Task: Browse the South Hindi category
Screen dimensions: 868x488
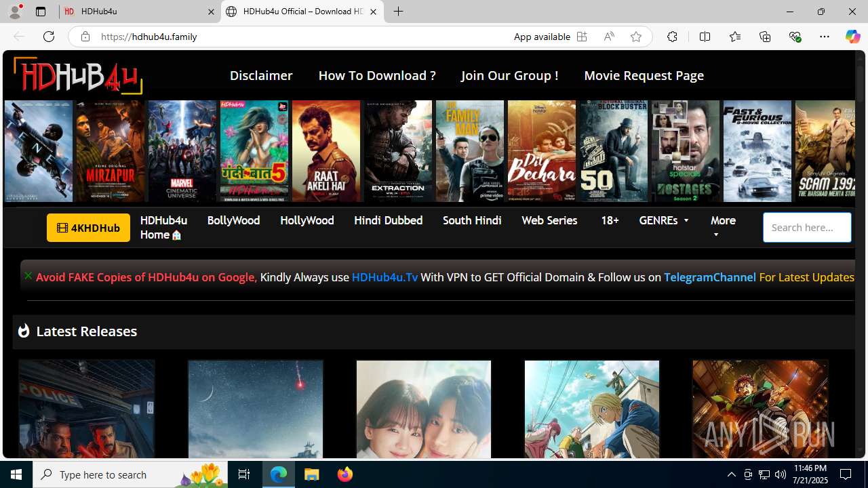Action: click(x=472, y=220)
